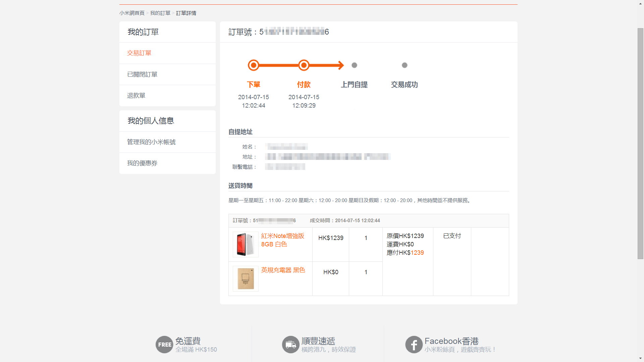Click the 成交時間 2014-07-15 12:02:44 text
Viewport: 644px width, 362px height.
coord(345,221)
